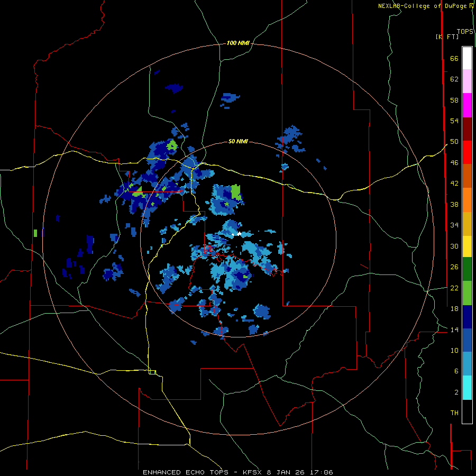Click the cyan legend swatch
The width and height of the screenshot is (476, 476).
[467, 388]
